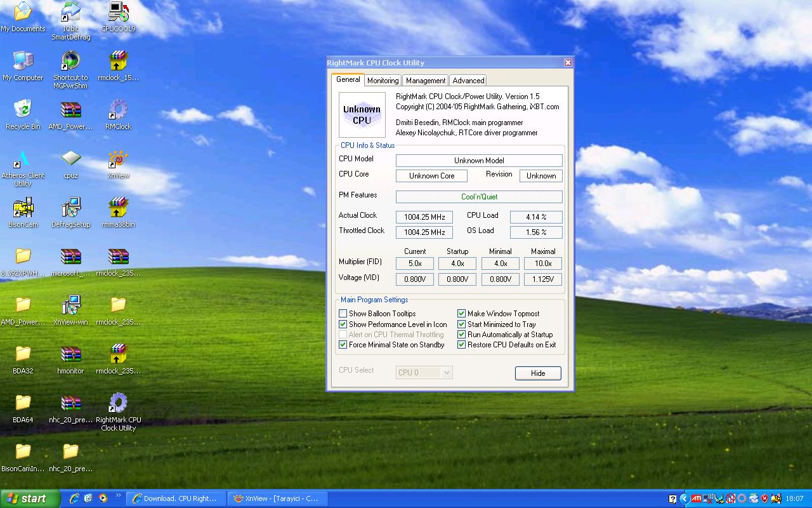
Task: Open My Computer on the desktop
Action: (x=23, y=67)
